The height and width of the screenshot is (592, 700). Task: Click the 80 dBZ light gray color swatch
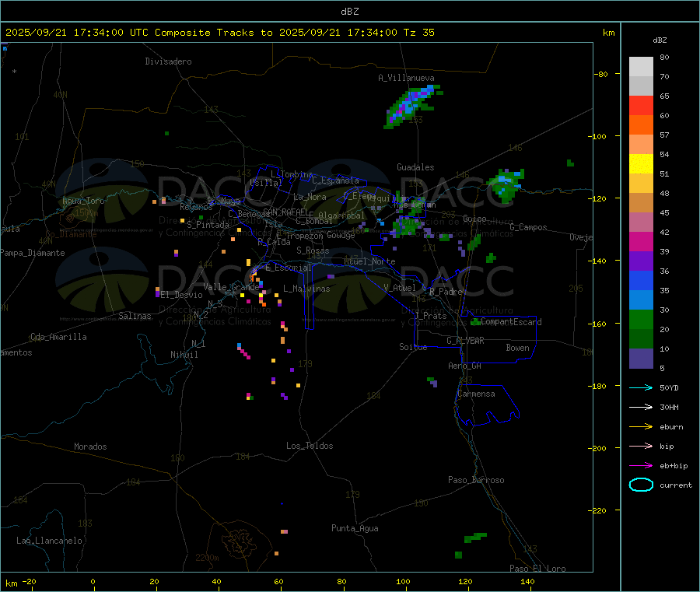coord(641,67)
